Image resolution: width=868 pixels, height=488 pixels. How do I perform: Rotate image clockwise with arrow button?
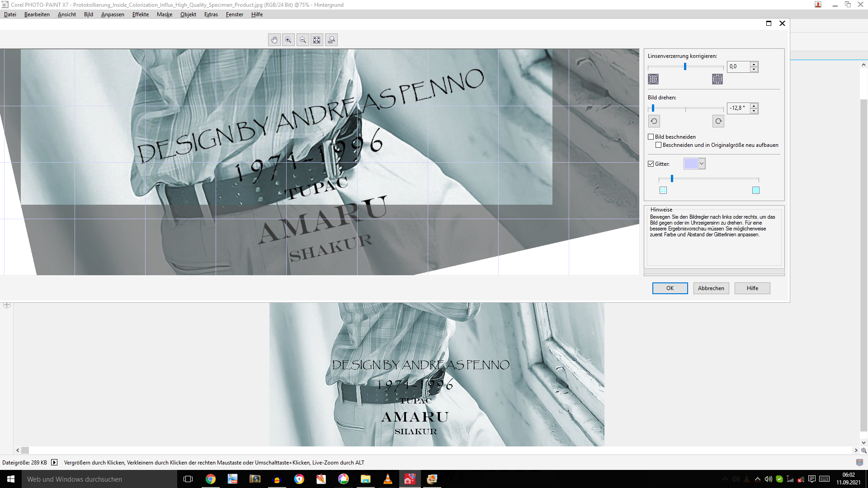pos(718,121)
